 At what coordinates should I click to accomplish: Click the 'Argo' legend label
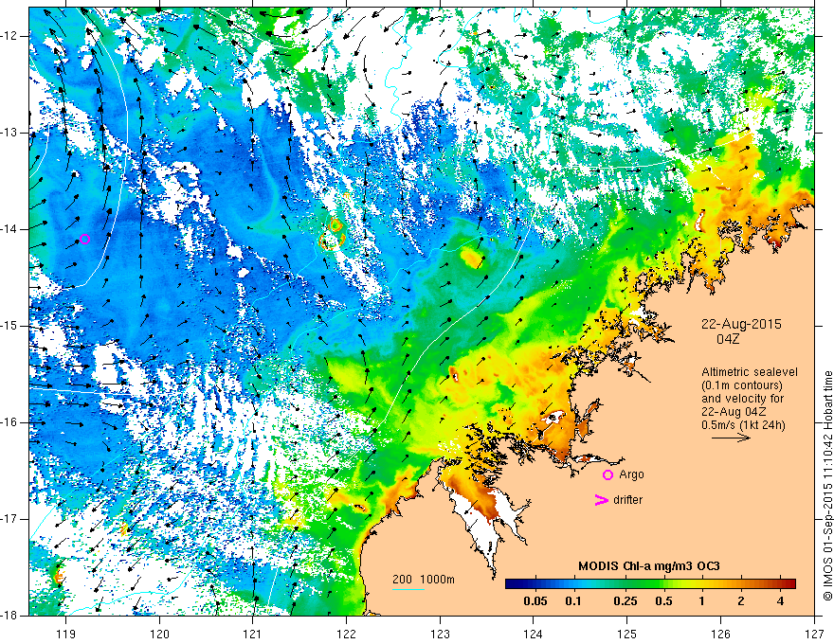tap(631, 474)
